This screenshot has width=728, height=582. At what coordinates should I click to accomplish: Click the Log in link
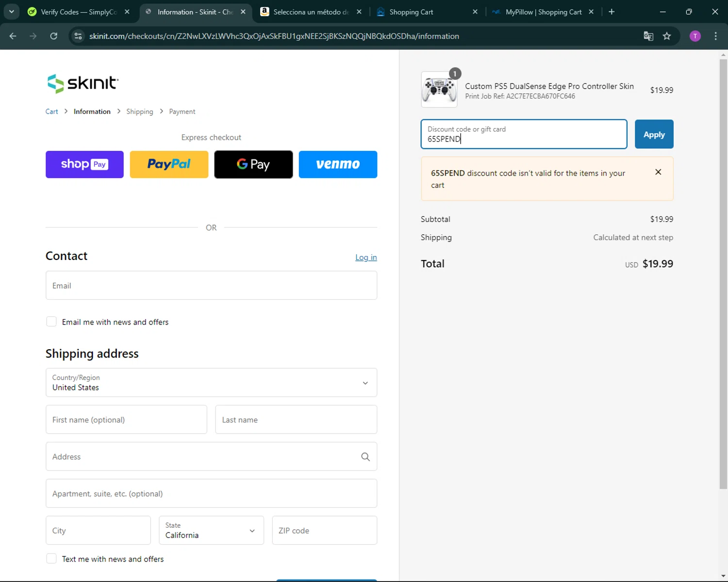(x=366, y=258)
